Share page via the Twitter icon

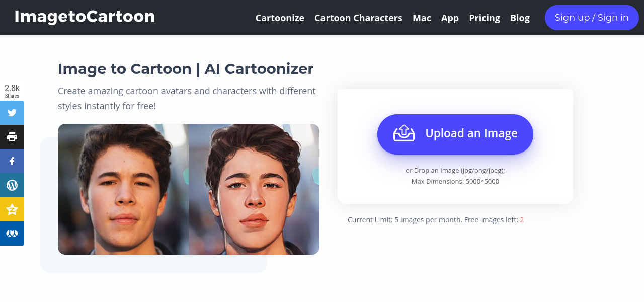(12, 113)
